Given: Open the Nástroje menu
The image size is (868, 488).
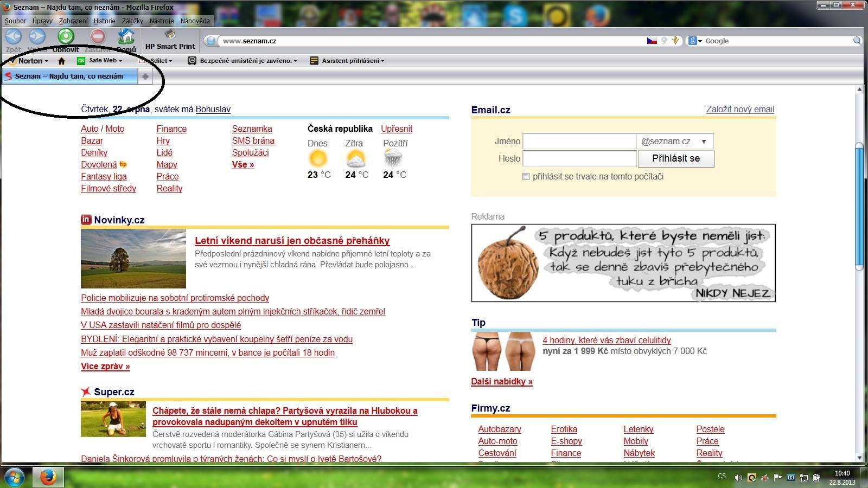Looking at the screenshot, I should pos(162,21).
